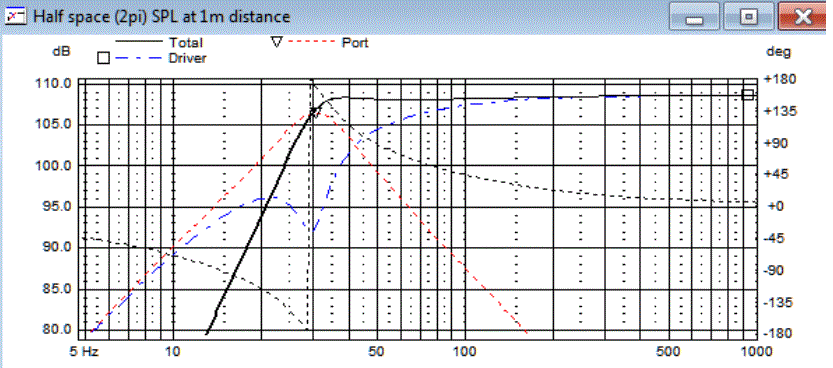This screenshot has height=368, width=833.
Task: Click the window title 'Half space (2pi) SPL at 1m distance'
Action: (162, 16)
